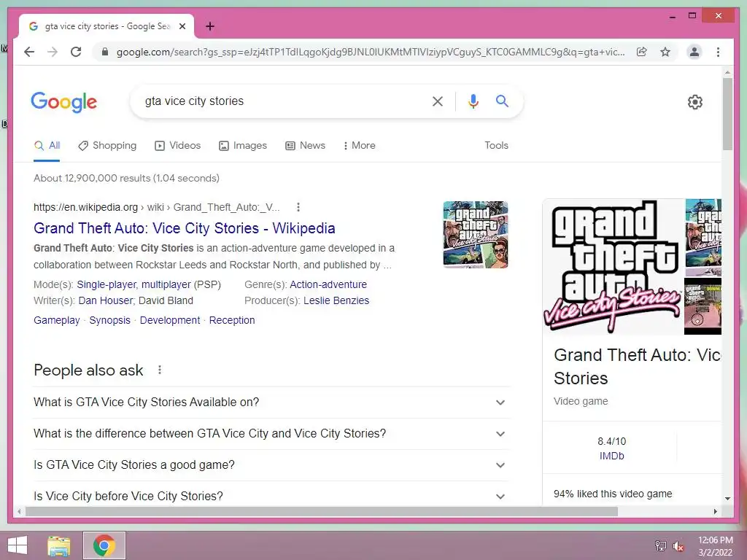
Task: View site security lock info
Action: tap(105, 52)
